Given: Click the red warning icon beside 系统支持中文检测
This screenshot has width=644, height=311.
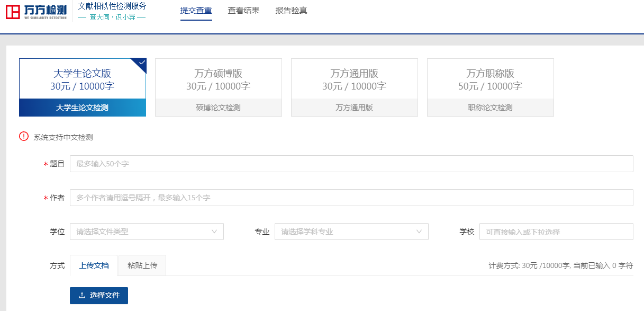Looking at the screenshot, I should (24, 136).
